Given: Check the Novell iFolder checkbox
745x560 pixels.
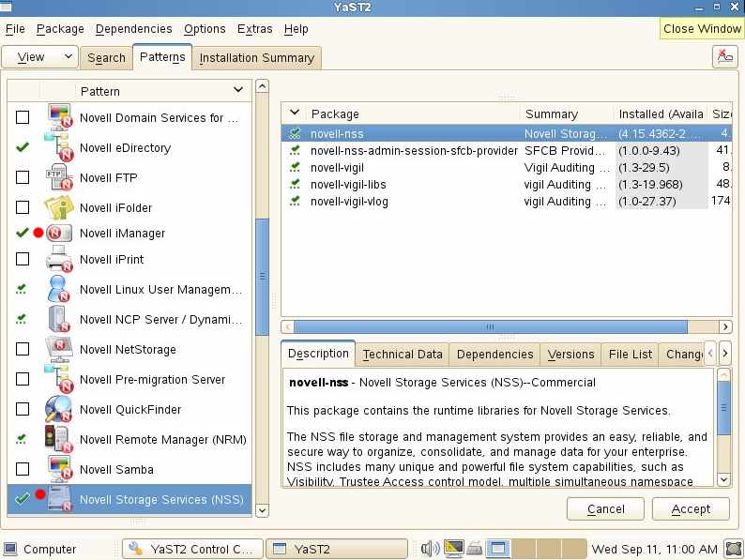Looking at the screenshot, I should pyautogui.click(x=23, y=207).
